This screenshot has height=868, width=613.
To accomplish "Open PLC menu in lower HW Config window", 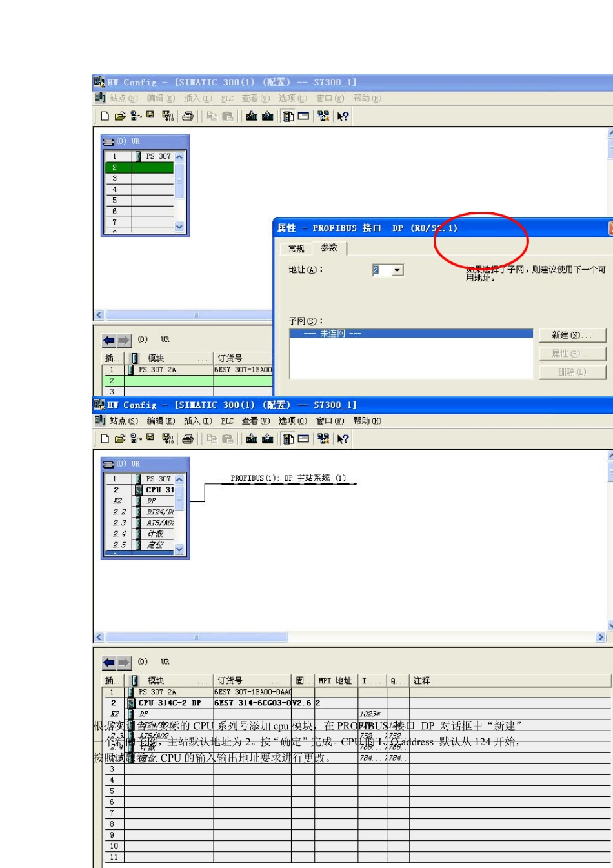I will click(227, 421).
